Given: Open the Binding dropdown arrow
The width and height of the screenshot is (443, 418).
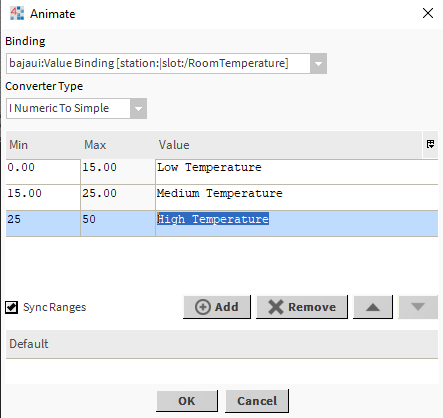Looking at the screenshot, I should click(318, 63).
